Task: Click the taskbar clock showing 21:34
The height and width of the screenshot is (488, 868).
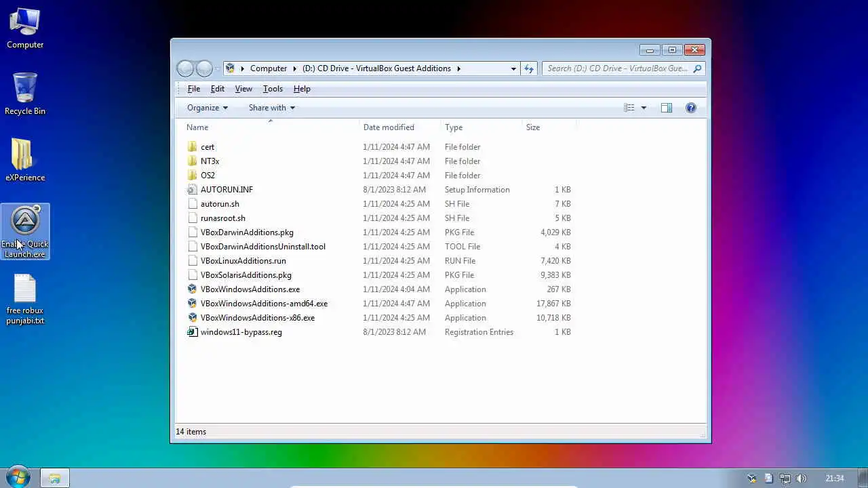Action: point(835,479)
